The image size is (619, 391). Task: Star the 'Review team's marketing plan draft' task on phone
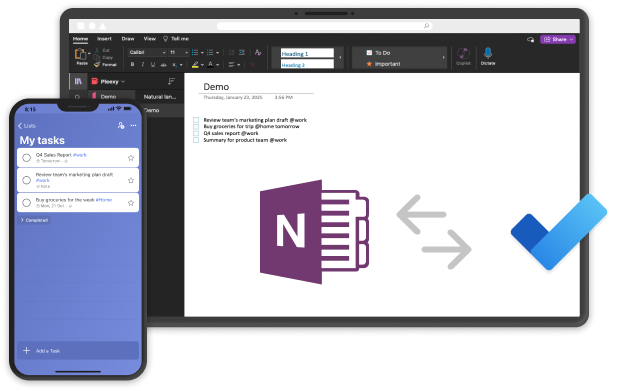coord(131,180)
